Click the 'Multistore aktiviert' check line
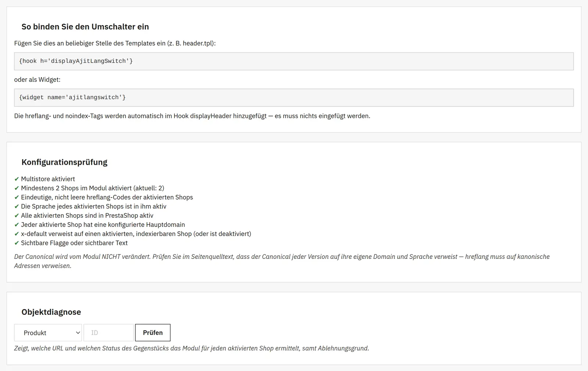This screenshot has width=588, height=371. (x=44, y=179)
